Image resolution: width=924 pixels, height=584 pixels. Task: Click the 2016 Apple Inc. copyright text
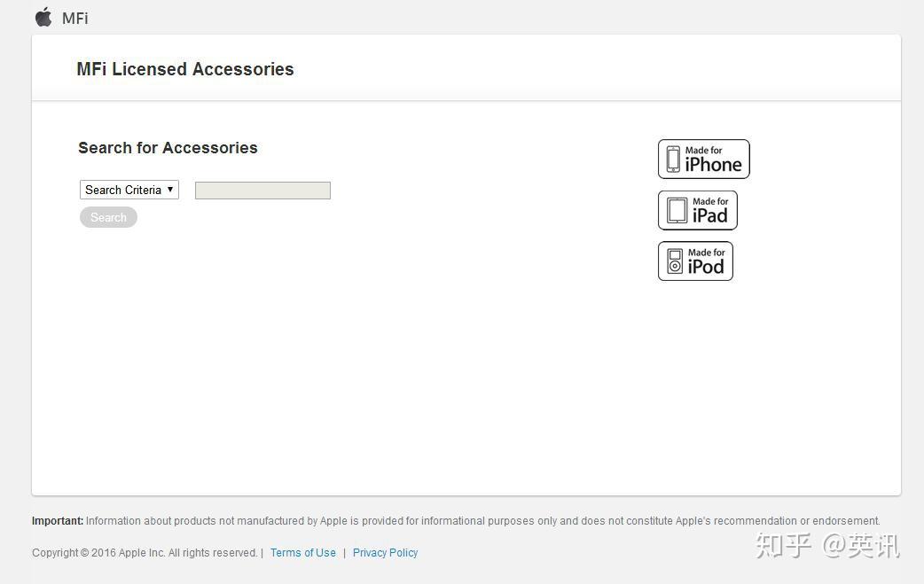tap(145, 552)
